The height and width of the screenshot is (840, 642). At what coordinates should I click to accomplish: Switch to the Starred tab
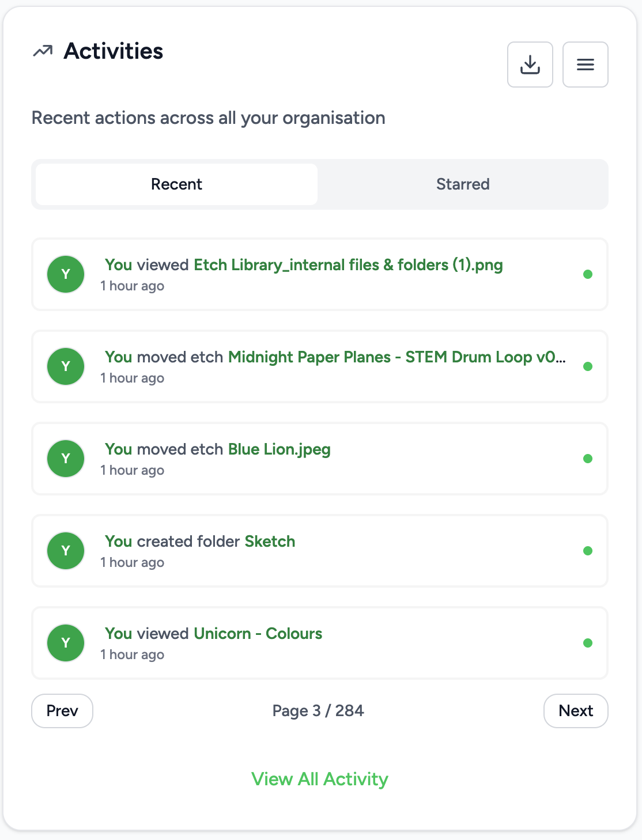[463, 184]
